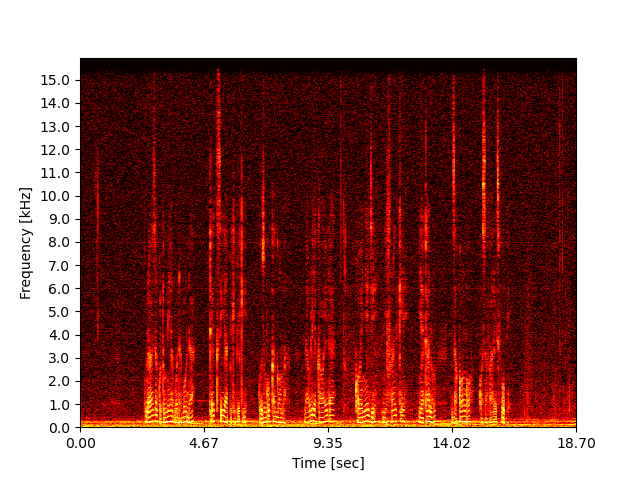Screen dimensions: 640x480
Task: Click the 5.0 frequency tick label
Action: point(59,312)
